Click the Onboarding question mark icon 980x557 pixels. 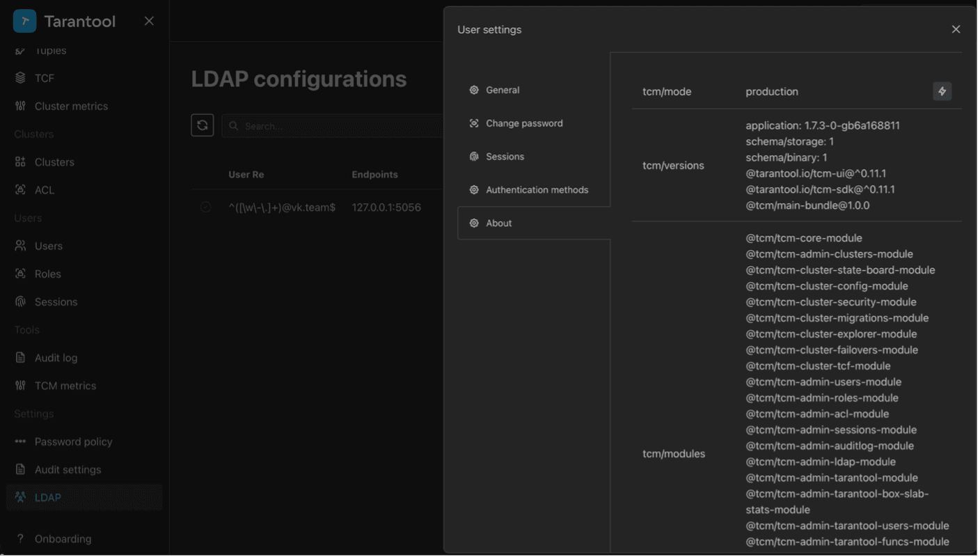pyautogui.click(x=20, y=538)
